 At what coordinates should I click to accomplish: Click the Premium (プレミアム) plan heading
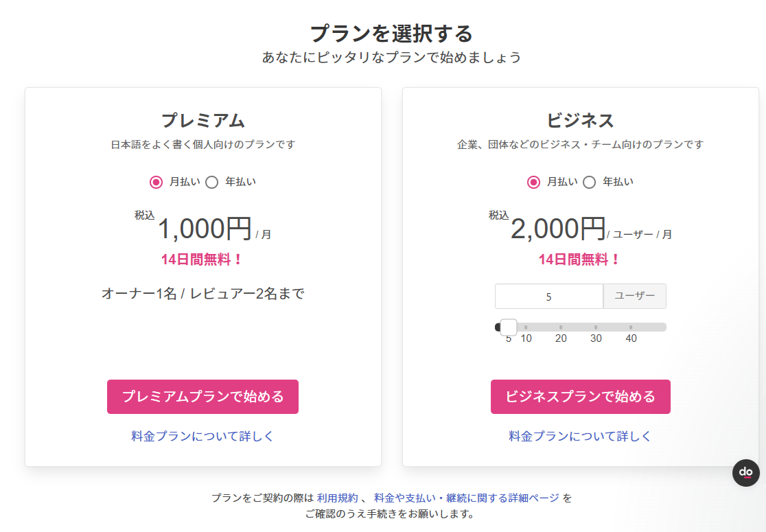pyautogui.click(x=202, y=120)
